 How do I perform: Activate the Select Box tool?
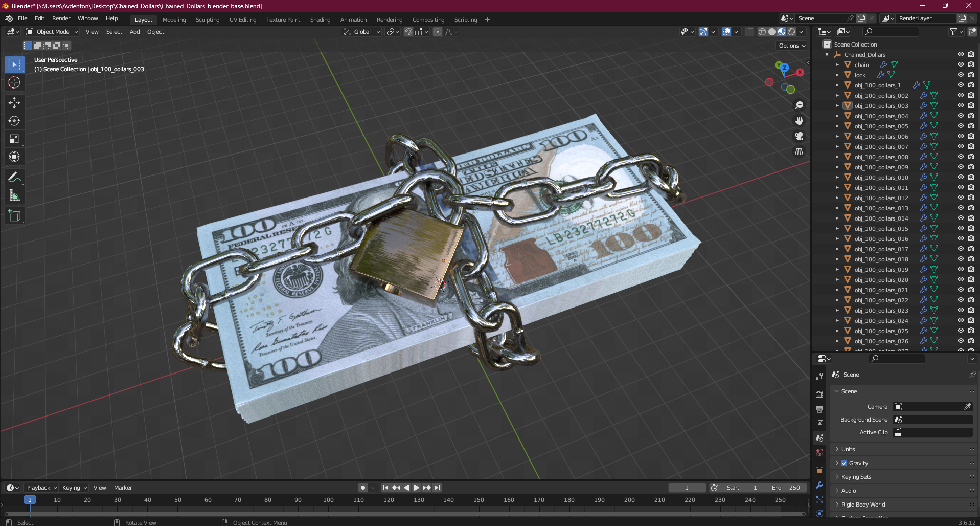(x=14, y=64)
